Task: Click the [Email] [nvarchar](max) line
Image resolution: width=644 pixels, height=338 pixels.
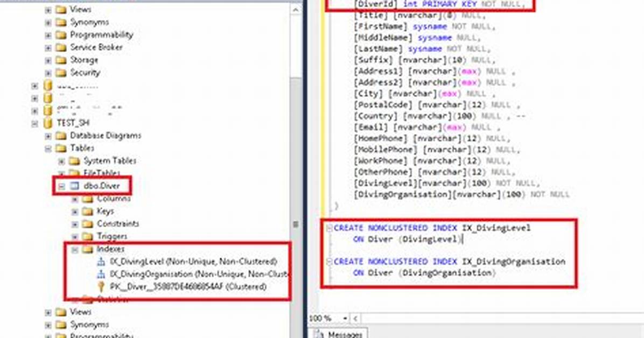Action: pos(427,128)
